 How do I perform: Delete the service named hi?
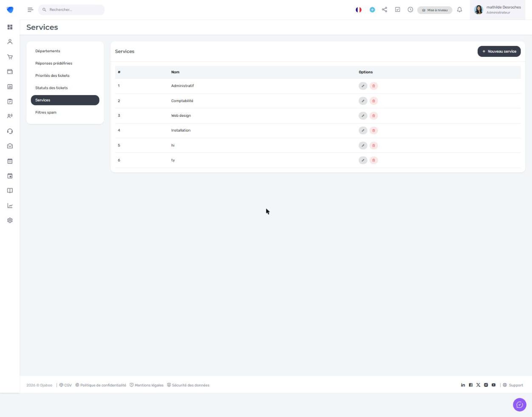coord(374,145)
